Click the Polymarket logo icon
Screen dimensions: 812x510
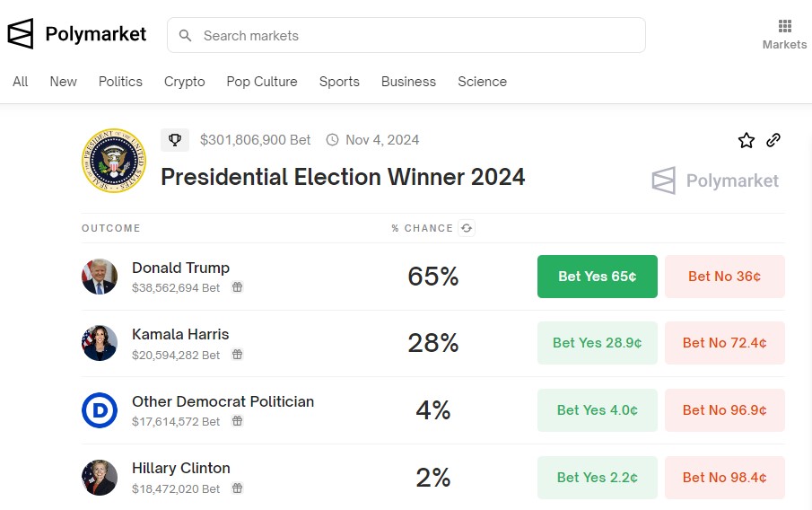(21, 34)
